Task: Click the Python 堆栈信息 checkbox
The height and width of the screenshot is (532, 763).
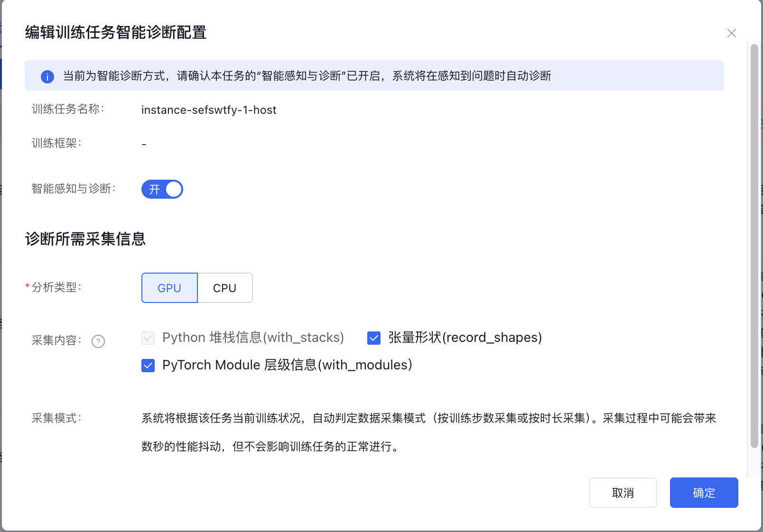Action: point(148,338)
